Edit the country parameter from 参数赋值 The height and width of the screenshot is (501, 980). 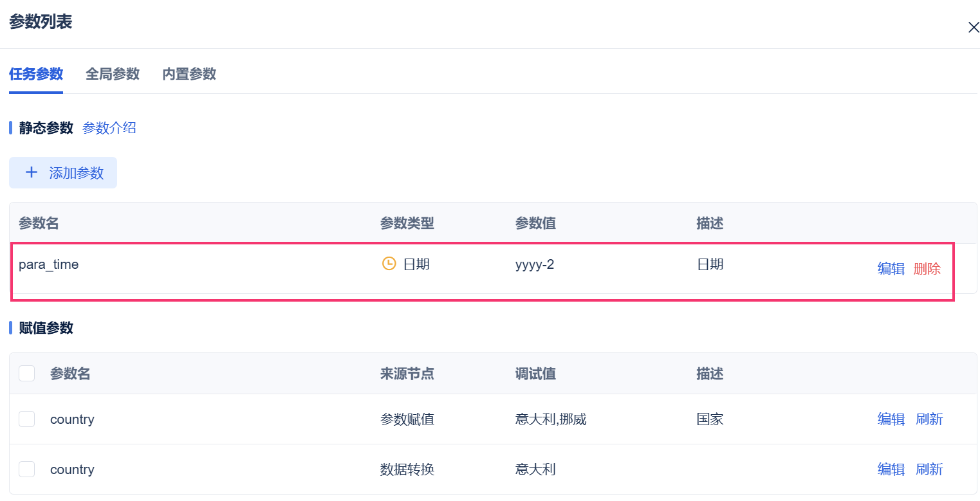891,419
